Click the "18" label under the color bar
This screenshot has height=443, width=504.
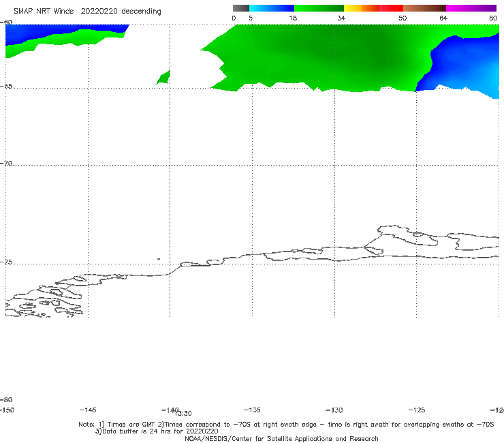[x=293, y=18]
